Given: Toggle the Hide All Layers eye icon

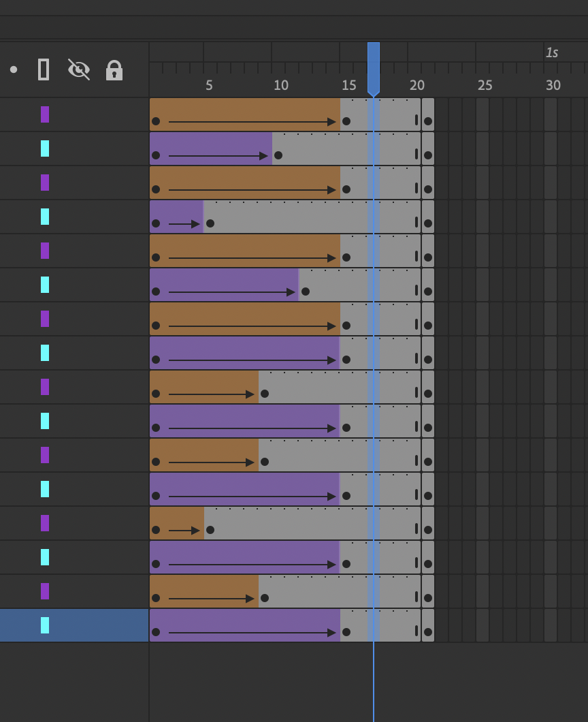Looking at the screenshot, I should [x=79, y=69].
